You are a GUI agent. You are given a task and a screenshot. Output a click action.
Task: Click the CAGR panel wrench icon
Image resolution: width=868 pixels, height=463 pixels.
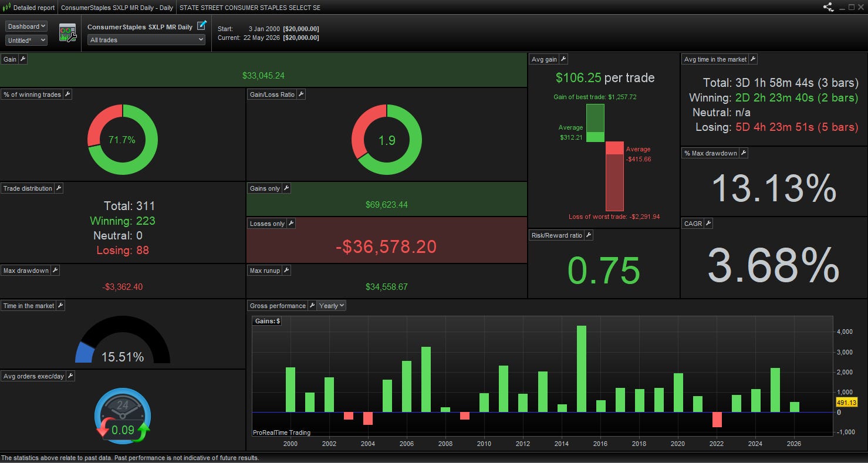[708, 224]
